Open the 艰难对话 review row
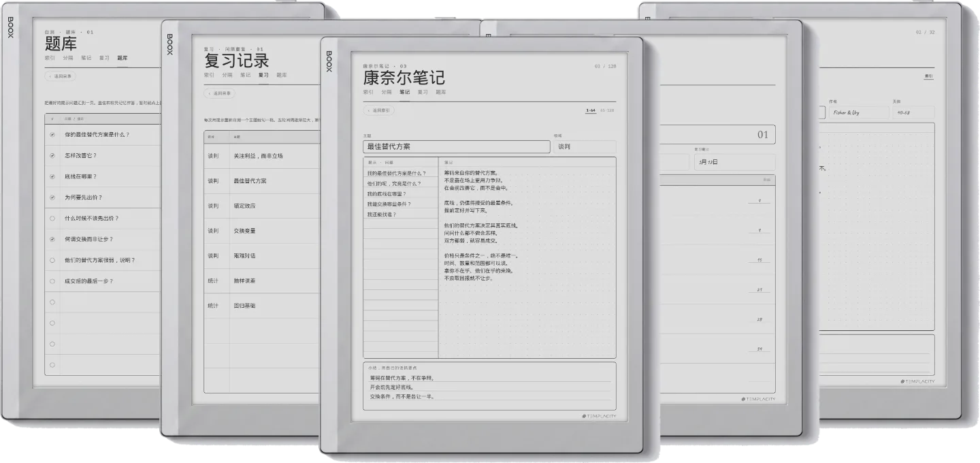 point(262,255)
